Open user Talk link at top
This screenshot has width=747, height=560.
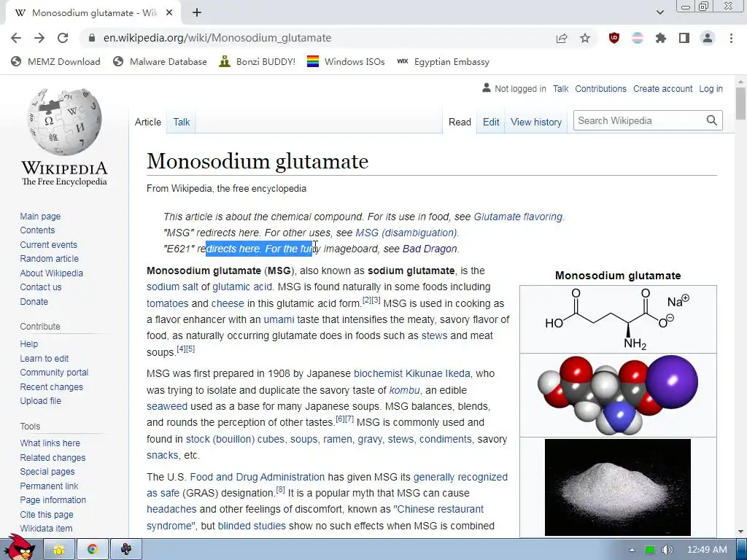[561, 88]
